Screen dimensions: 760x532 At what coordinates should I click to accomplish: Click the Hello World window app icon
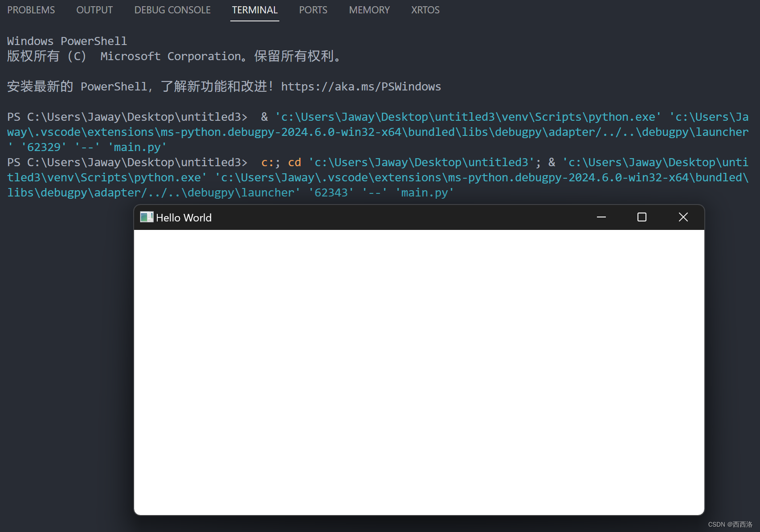click(147, 217)
